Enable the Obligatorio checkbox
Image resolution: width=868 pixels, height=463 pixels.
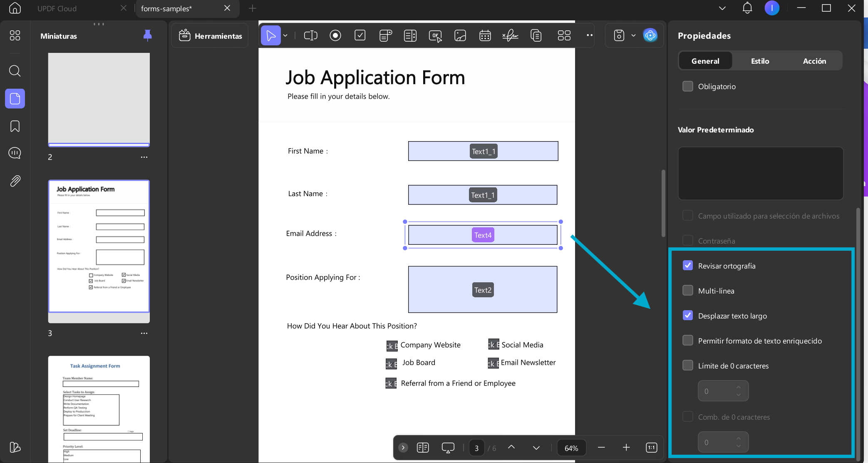point(688,86)
